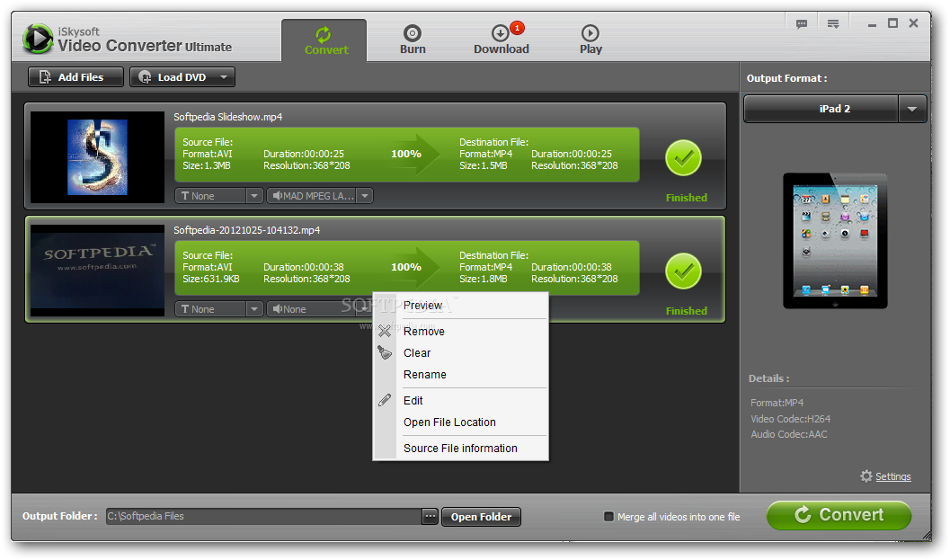Image resolution: width=950 pixels, height=560 pixels.
Task: Select iPad 2 output format box
Action: [821, 109]
